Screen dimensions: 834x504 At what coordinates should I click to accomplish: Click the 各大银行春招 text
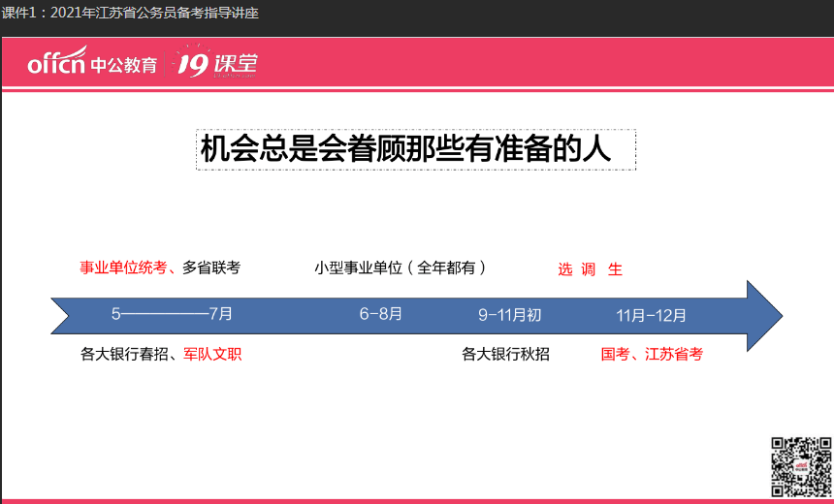pos(125,355)
